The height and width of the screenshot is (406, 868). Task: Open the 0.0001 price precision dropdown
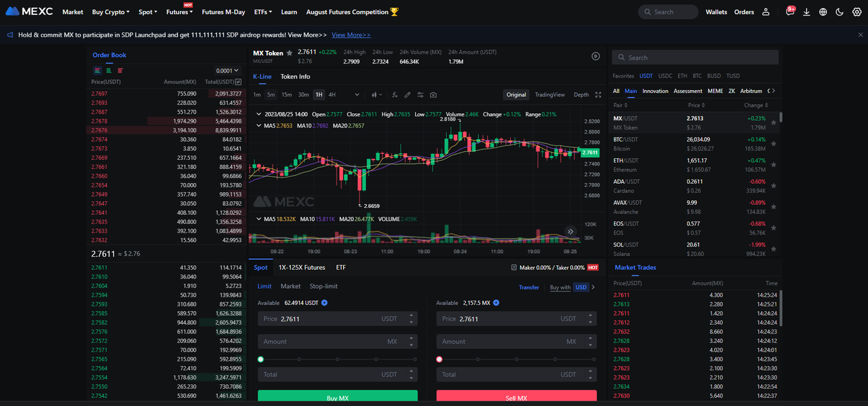227,70
